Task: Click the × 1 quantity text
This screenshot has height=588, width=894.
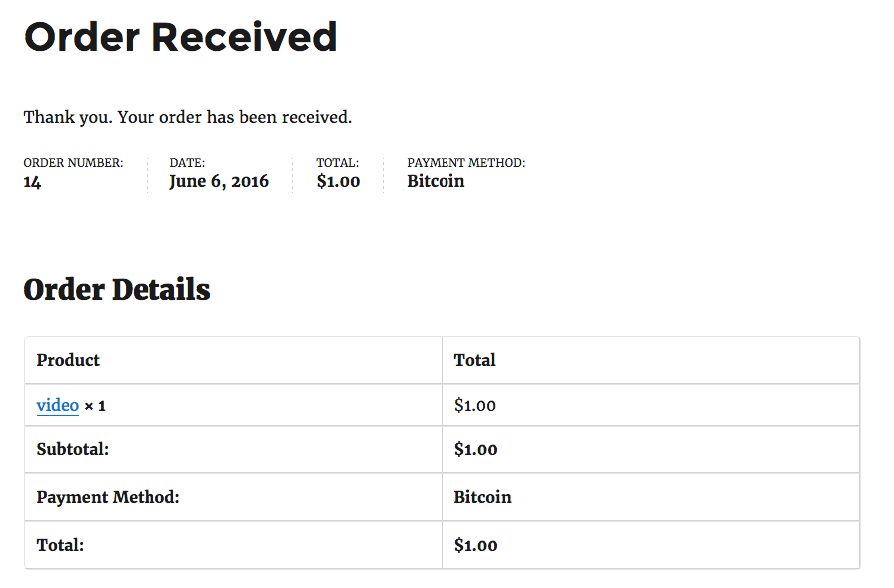Action: click(x=95, y=406)
